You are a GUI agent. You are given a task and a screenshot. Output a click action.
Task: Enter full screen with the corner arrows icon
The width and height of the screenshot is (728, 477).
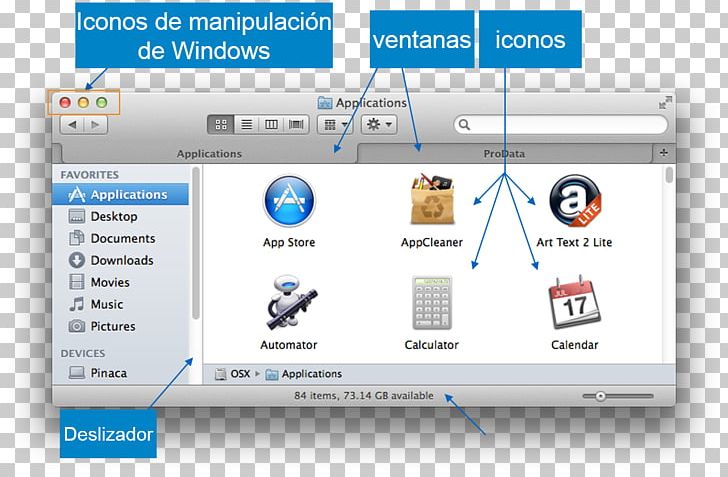tap(665, 103)
